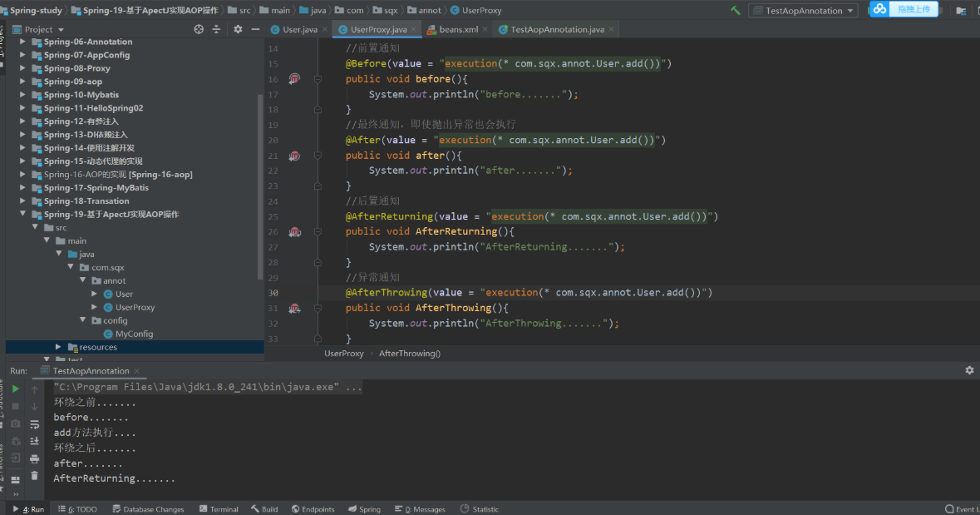
Task: Click the Exit icon in Run toolbar
Action: 16,458
